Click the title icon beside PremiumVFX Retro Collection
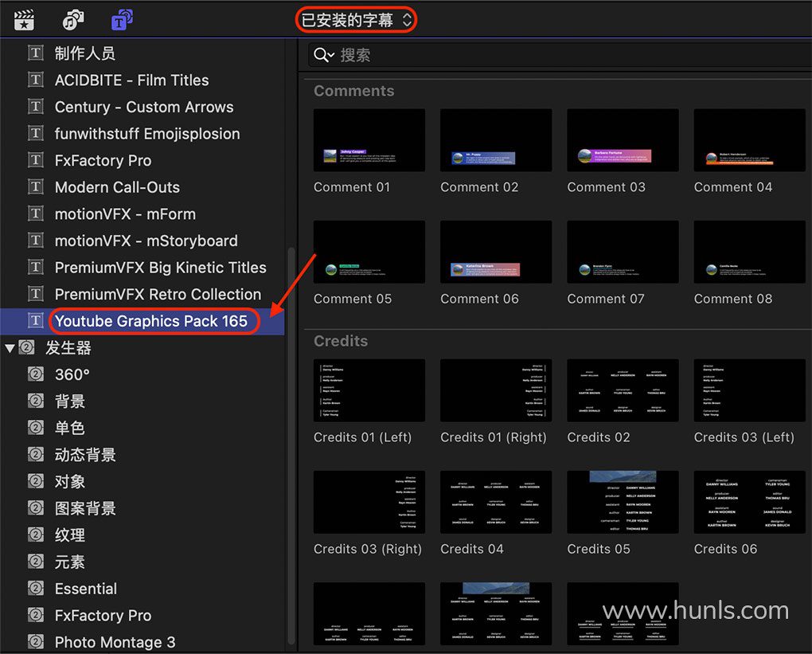812x654 pixels. [x=35, y=294]
